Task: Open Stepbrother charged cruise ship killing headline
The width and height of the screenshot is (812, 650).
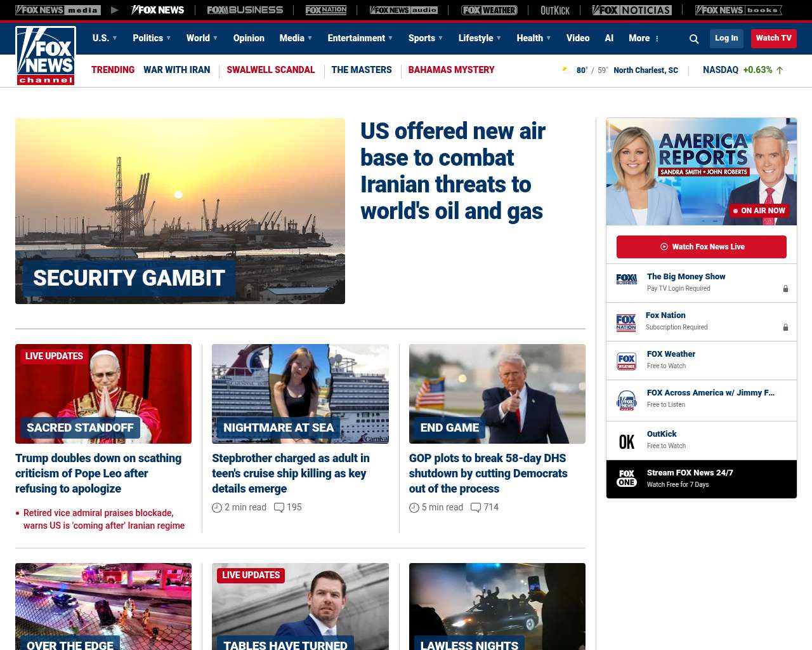Action: tap(291, 474)
